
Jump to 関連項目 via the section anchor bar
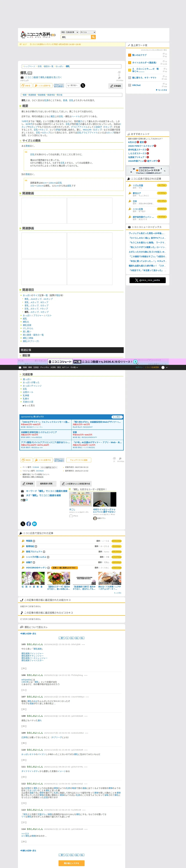(x=51, y=95)
